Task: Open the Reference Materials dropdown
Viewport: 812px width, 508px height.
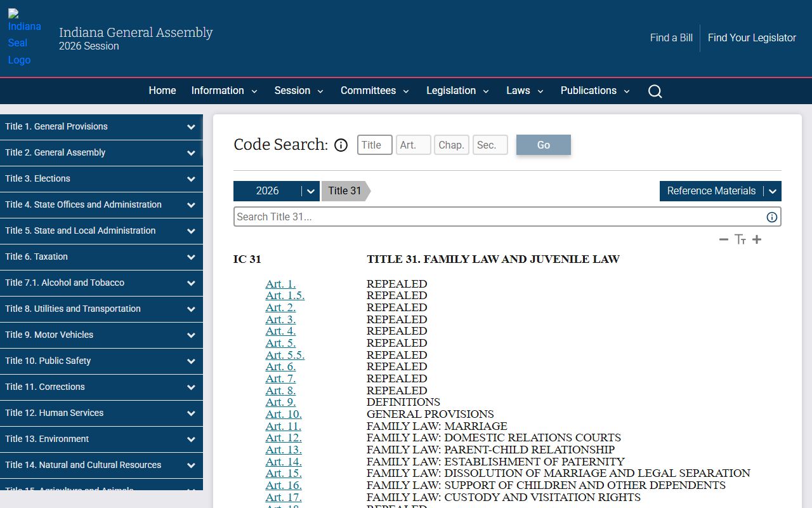Action: 721,191
